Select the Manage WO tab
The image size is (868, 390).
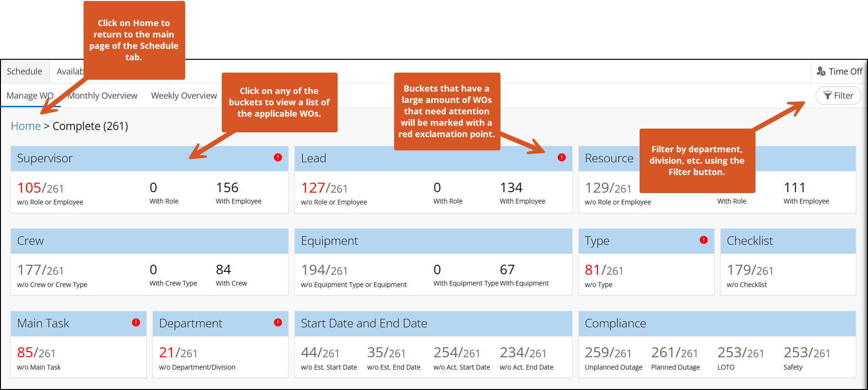click(x=29, y=95)
